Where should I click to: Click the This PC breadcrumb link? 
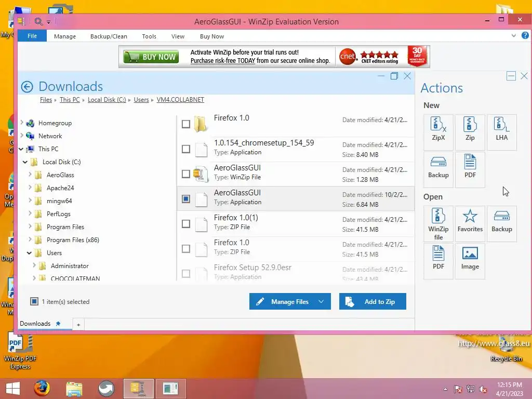(x=70, y=100)
